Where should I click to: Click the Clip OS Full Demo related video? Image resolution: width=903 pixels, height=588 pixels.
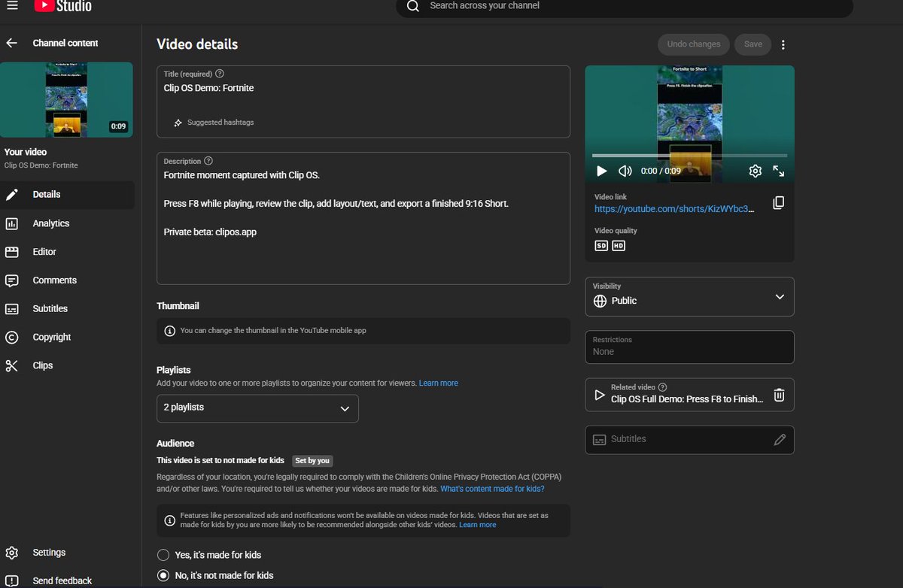[686, 399]
